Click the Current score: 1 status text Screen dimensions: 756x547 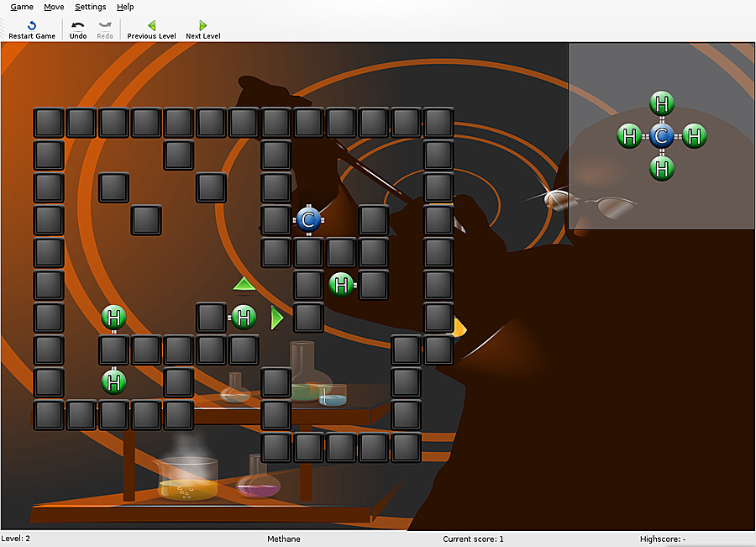(x=473, y=539)
